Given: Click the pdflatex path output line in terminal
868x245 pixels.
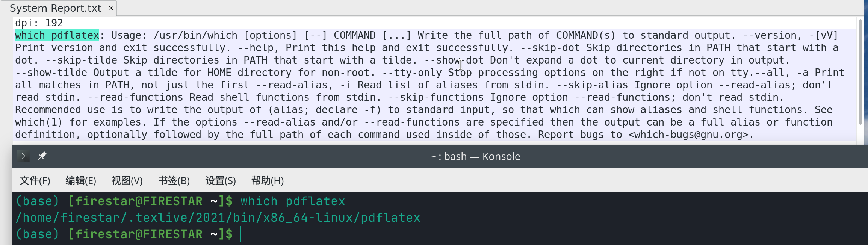Looking at the screenshot, I should tap(217, 217).
